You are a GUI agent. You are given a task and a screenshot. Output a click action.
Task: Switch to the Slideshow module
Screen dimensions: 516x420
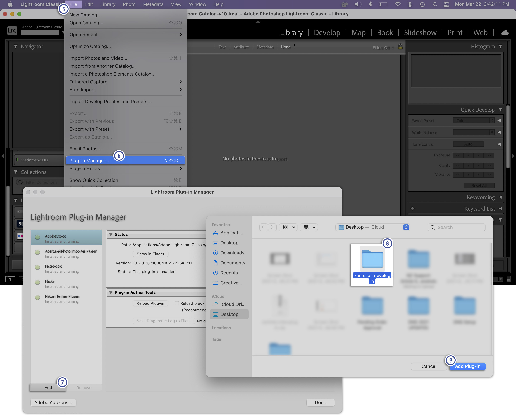pyautogui.click(x=420, y=32)
